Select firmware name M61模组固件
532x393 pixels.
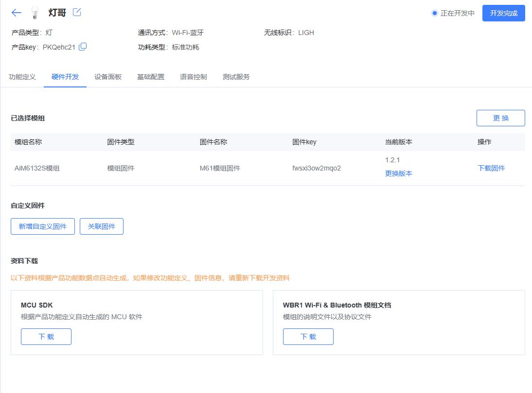coord(220,168)
